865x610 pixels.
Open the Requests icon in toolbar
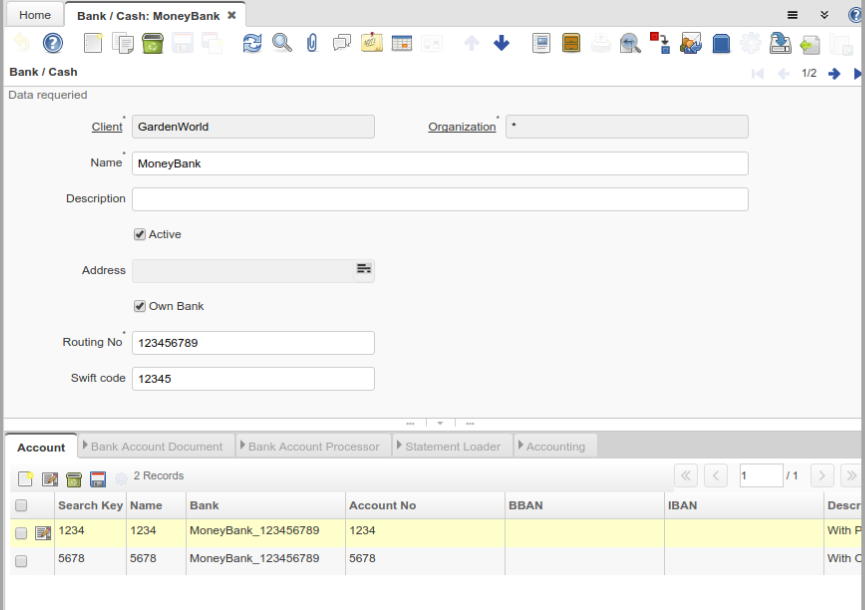(x=690, y=43)
